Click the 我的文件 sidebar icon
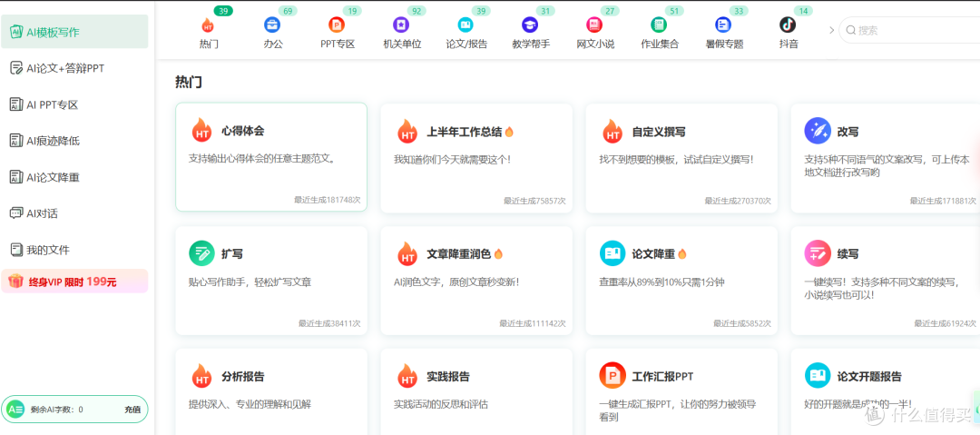The height and width of the screenshot is (435, 980). pos(16,250)
